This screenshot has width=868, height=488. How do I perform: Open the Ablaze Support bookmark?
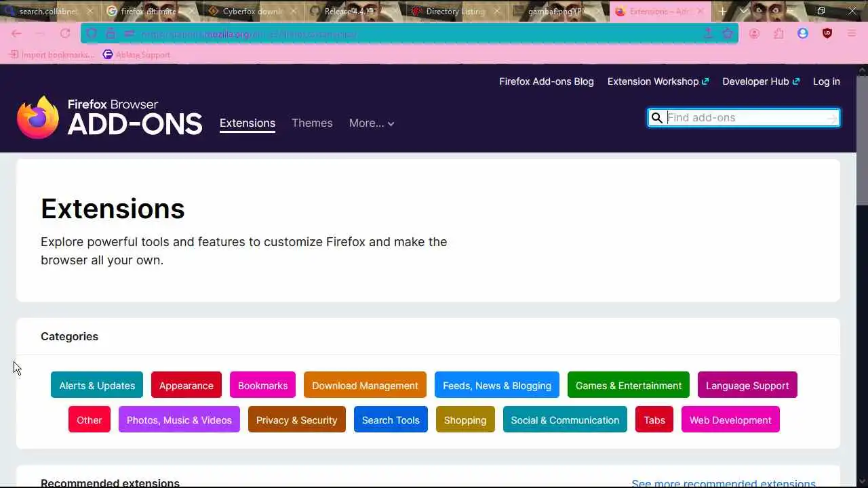coord(136,54)
